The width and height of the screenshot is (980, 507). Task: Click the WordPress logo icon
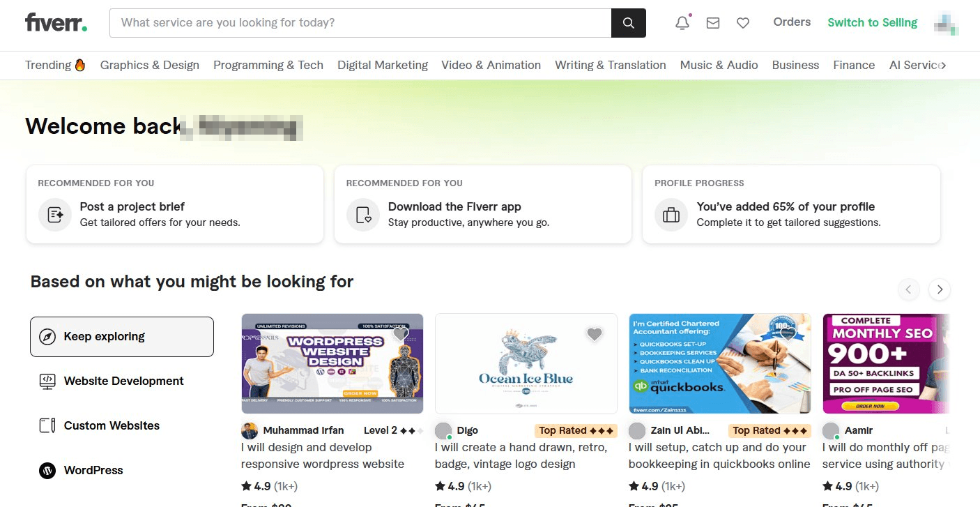coord(47,471)
